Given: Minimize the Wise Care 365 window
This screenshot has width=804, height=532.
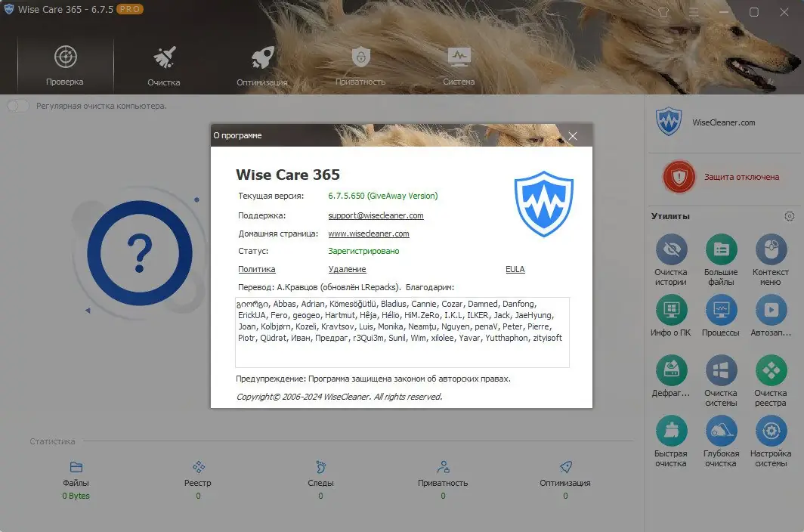Looking at the screenshot, I should coord(723,12).
